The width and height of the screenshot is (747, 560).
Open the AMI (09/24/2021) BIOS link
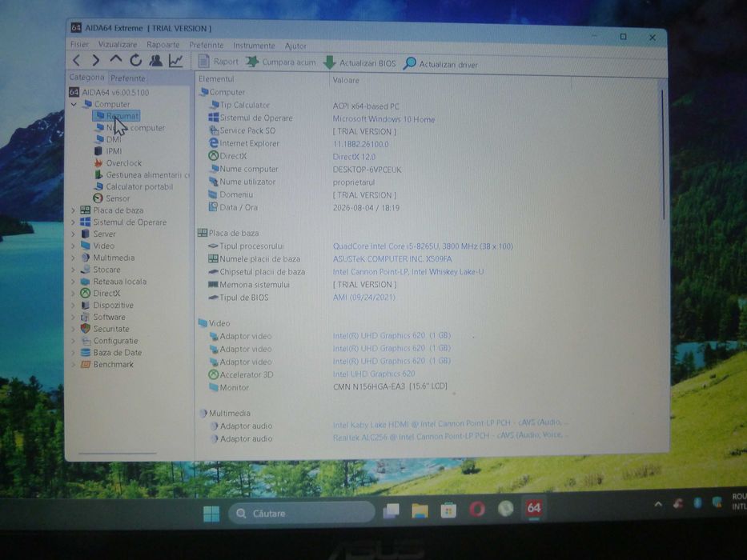click(x=363, y=297)
